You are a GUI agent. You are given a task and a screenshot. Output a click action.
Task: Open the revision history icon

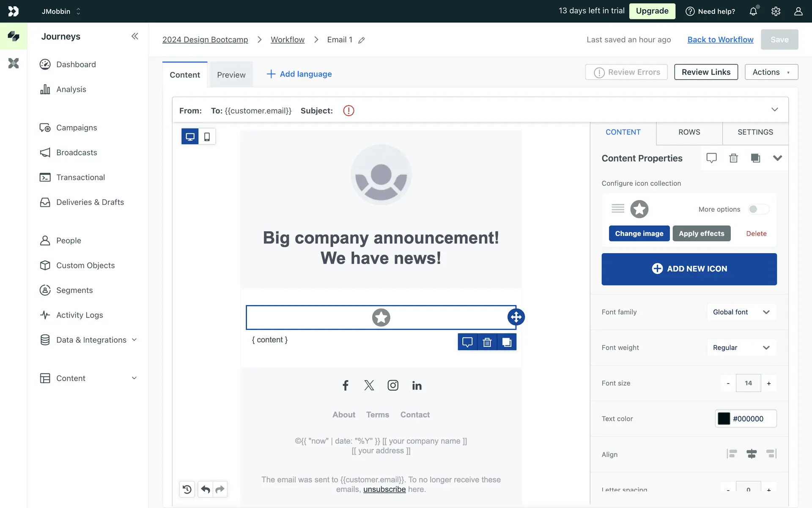[x=187, y=489]
